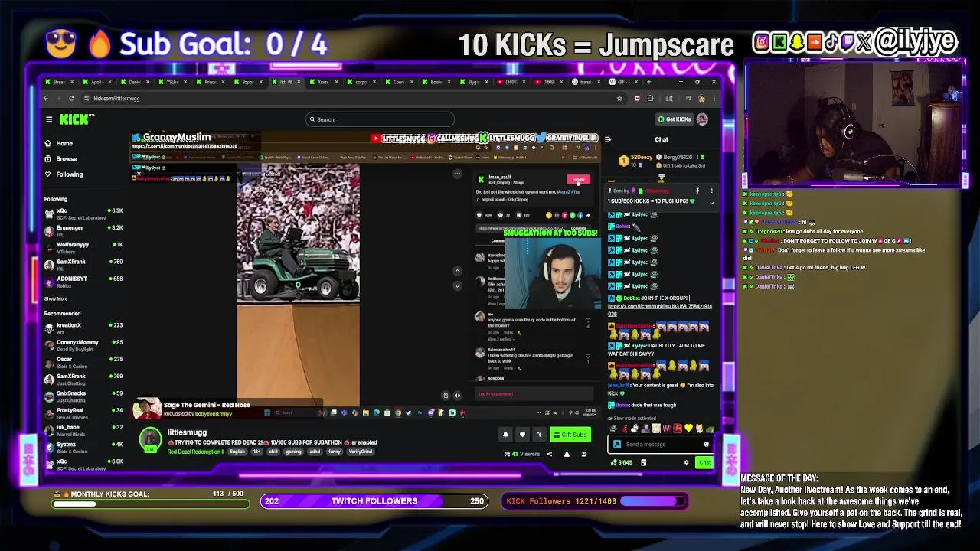Screen dimensions: 980x551
Task: Open pinned message three-dot options
Action: 711,191
